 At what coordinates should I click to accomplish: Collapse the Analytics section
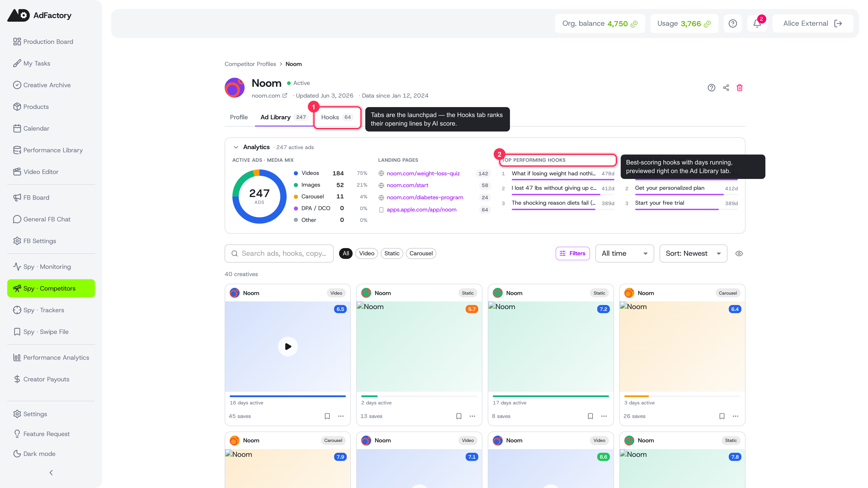(x=236, y=147)
